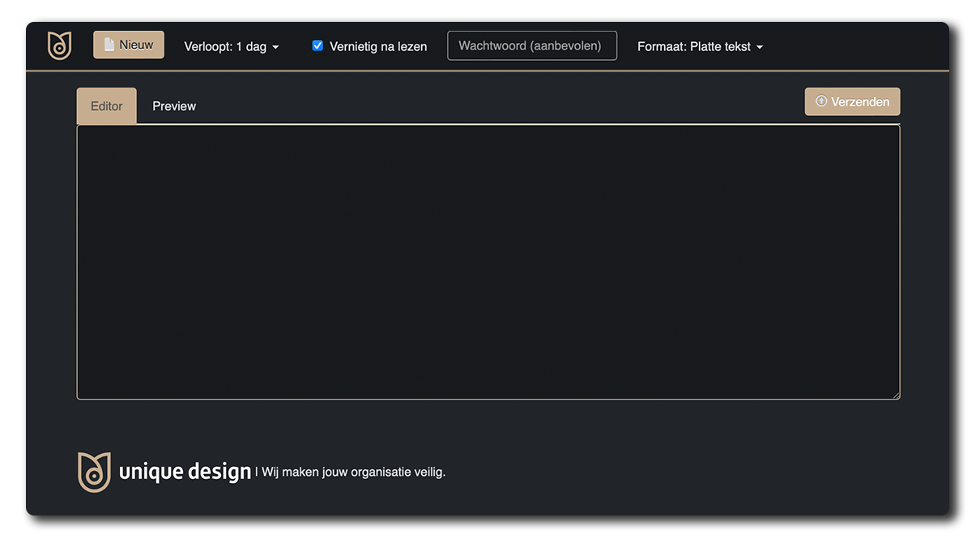The width and height of the screenshot is (980, 556).
Task: Click inside the large editor text area
Action: tap(488, 261)
